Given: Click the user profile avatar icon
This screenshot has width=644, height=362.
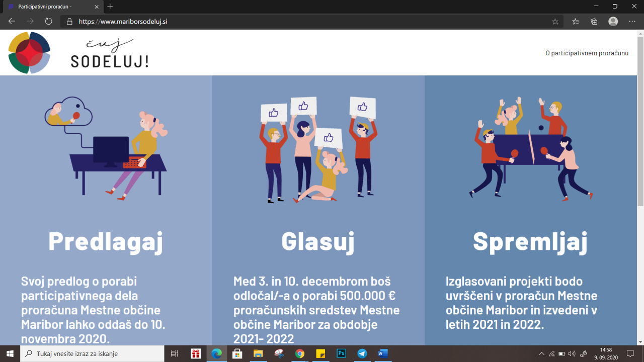Looking at the screenshot, I should click(x=613, y=22).
